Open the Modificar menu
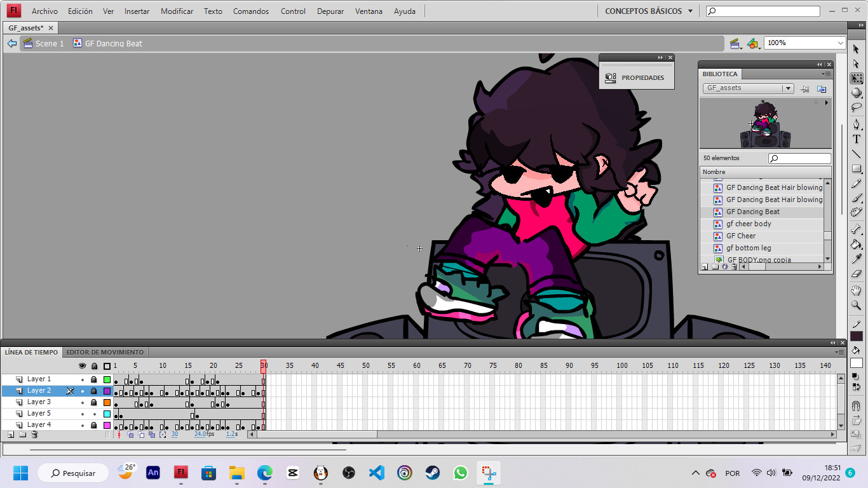868x488 pixels. (177, 11)
